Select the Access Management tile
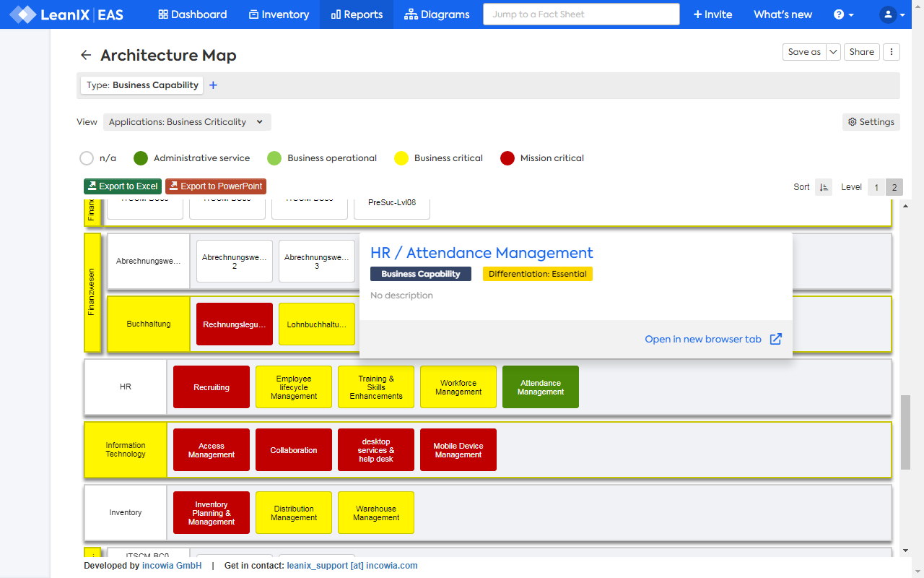This screenshot has width=924, height=578. pos(212,450)
